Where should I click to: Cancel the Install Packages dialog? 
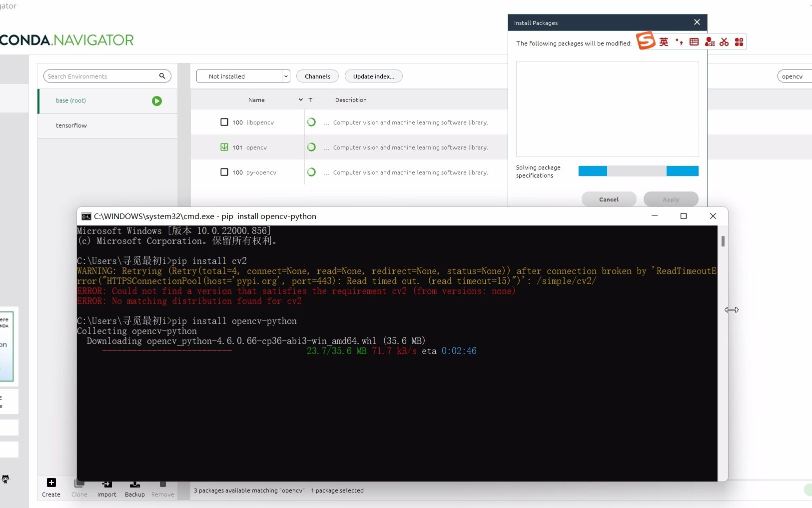[609, 199]
